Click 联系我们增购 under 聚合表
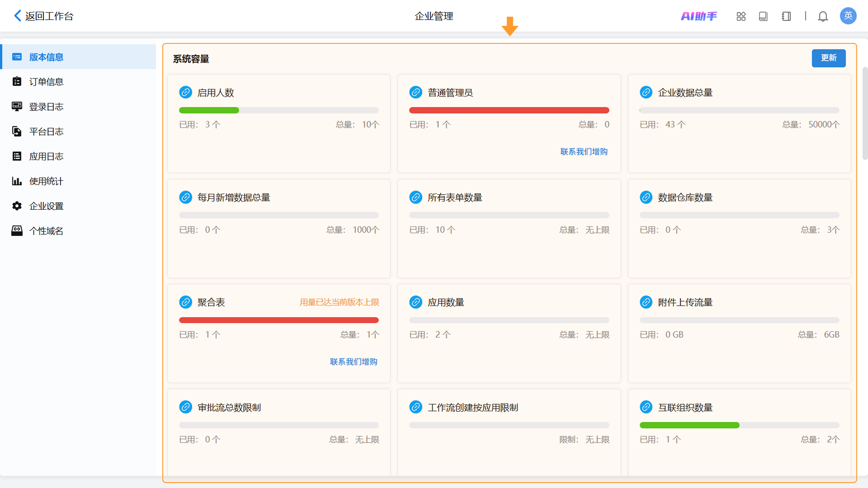Image resolution: width=868 pixels, height=488 pixels. pos(354,362)
